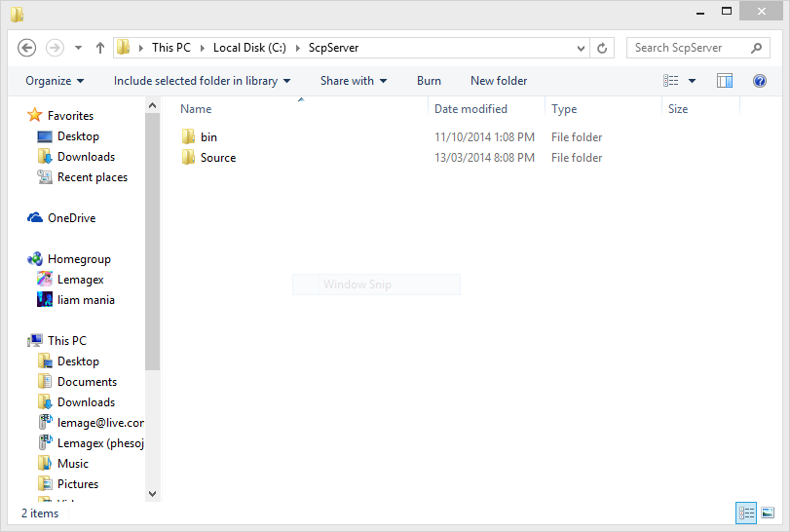The image size is (790, 532).
Task: Select Local Disk (C:) in the breadcrumb
Action: pyautogui.click(x=249, y=48)
